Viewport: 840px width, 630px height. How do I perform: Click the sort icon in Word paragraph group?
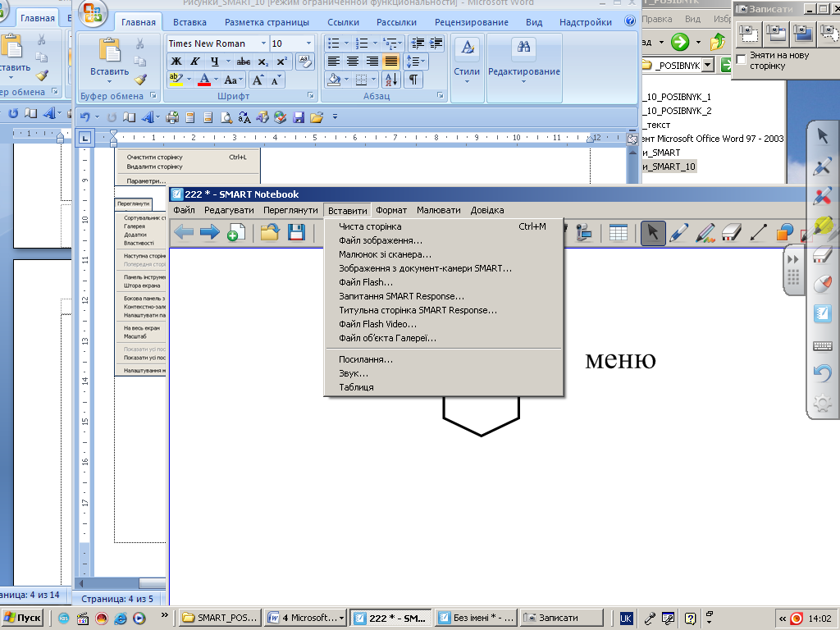[x=391, y=80]
